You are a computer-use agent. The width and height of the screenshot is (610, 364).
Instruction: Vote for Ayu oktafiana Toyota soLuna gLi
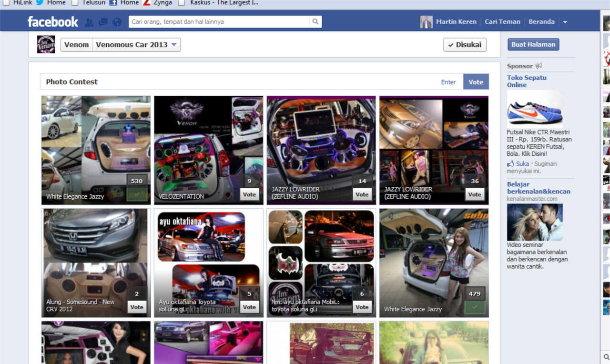coord(249,307)
